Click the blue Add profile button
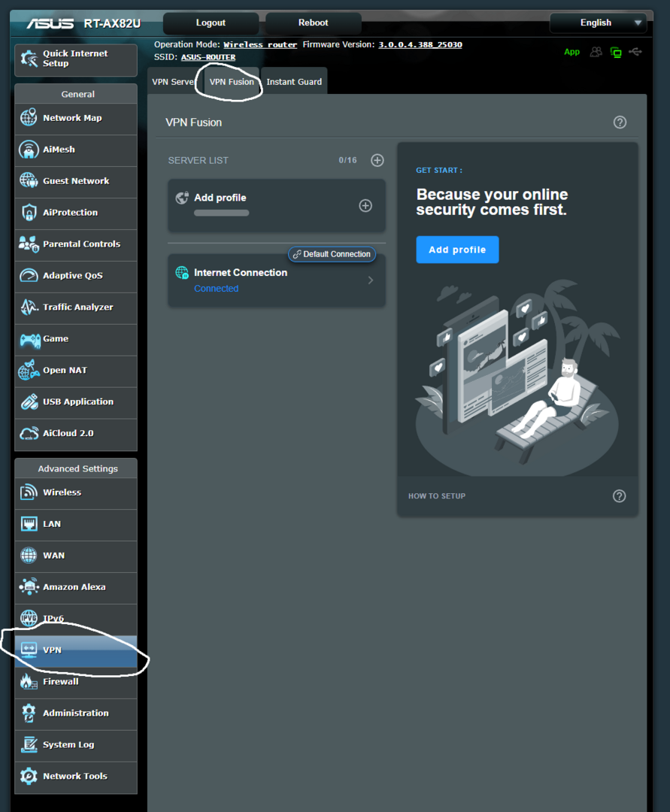The width and height of the screenshot is (670, 812). tap(457, 249)
